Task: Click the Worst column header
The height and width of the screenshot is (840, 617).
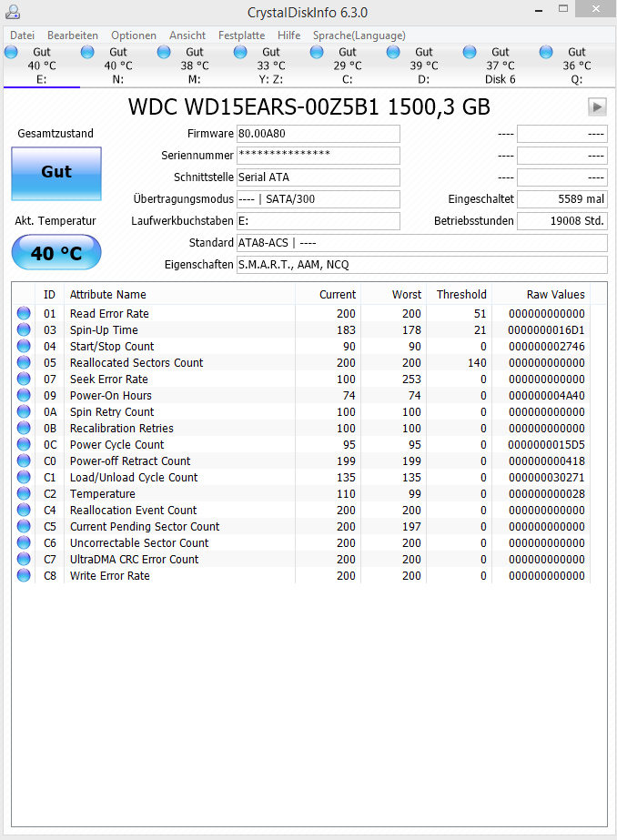Action: tap(394, 294)
